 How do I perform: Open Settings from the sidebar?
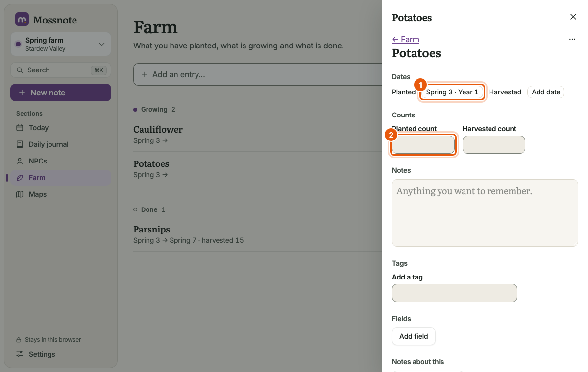61,354
